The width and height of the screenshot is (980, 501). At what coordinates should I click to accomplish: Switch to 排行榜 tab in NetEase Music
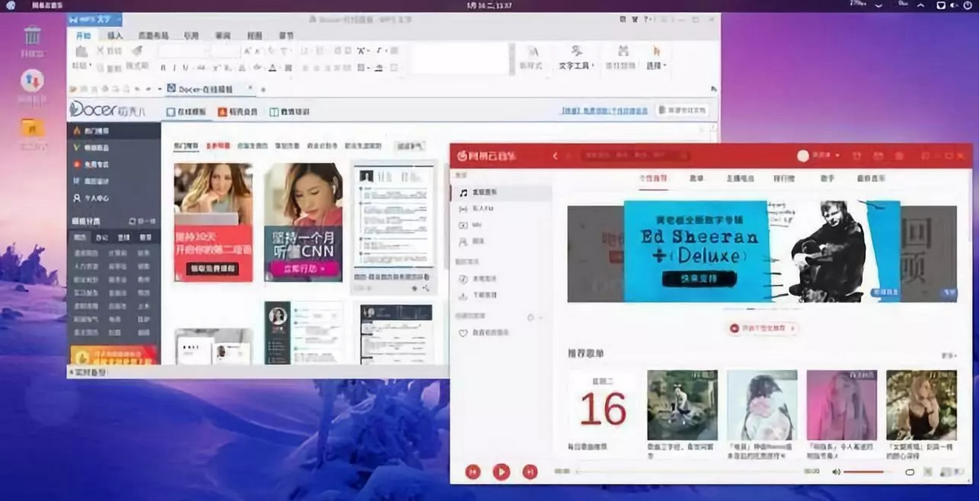[784, 177]
